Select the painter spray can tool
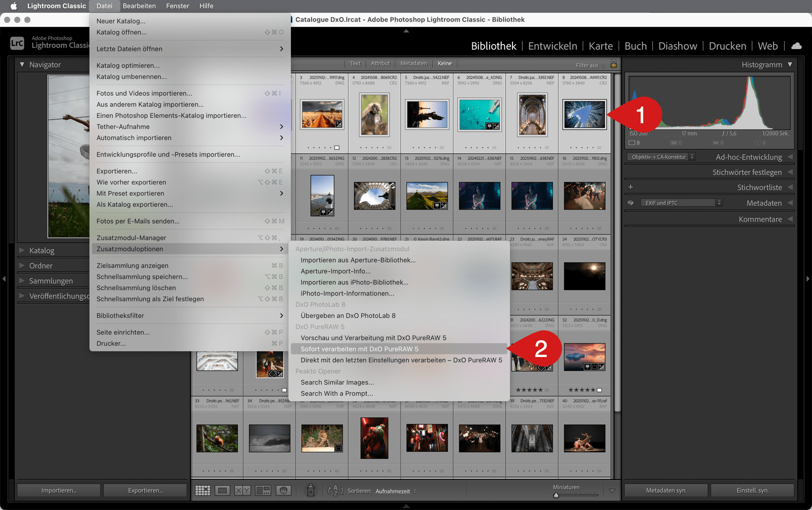The image size is (812, 510). 311,490
